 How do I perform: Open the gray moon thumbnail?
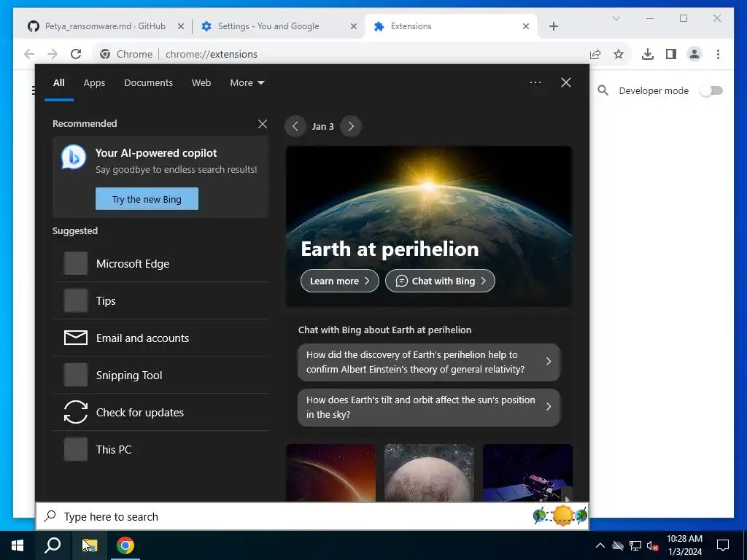coord(429,472)
